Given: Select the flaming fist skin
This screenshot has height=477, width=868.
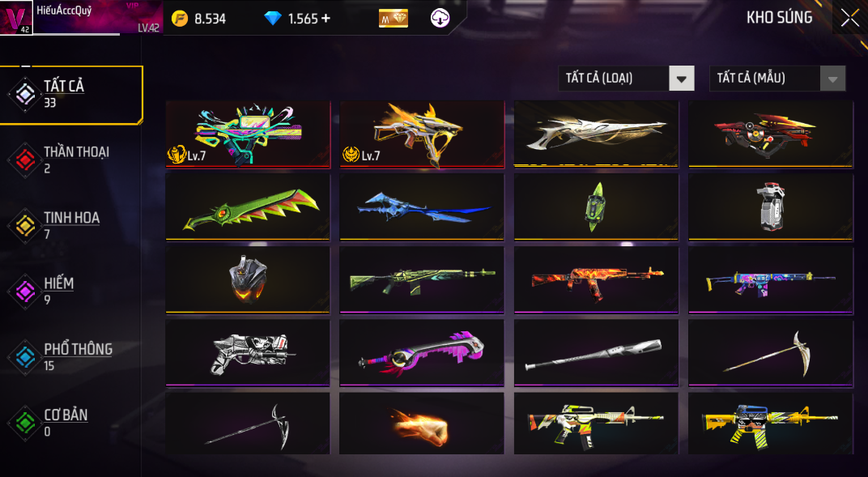Looking at the screenshot, I should pos(422,424).
